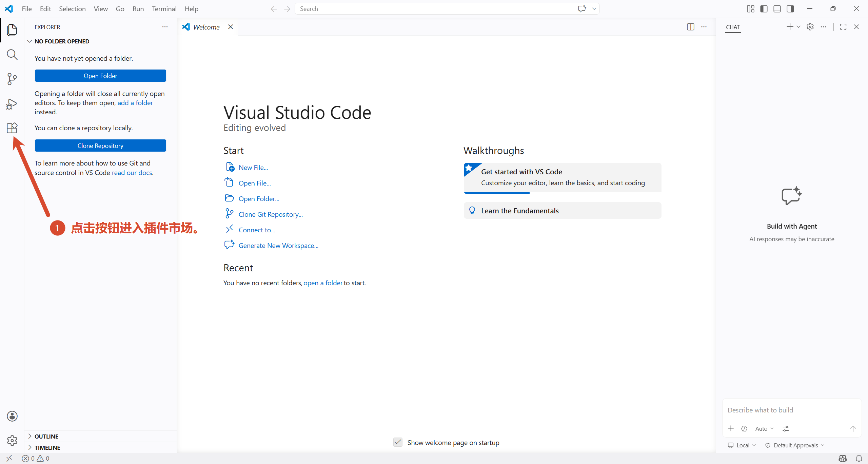Screen dimensions: 868x464
Task: Add context with chat input plus icon
Action: pos(731,428)
